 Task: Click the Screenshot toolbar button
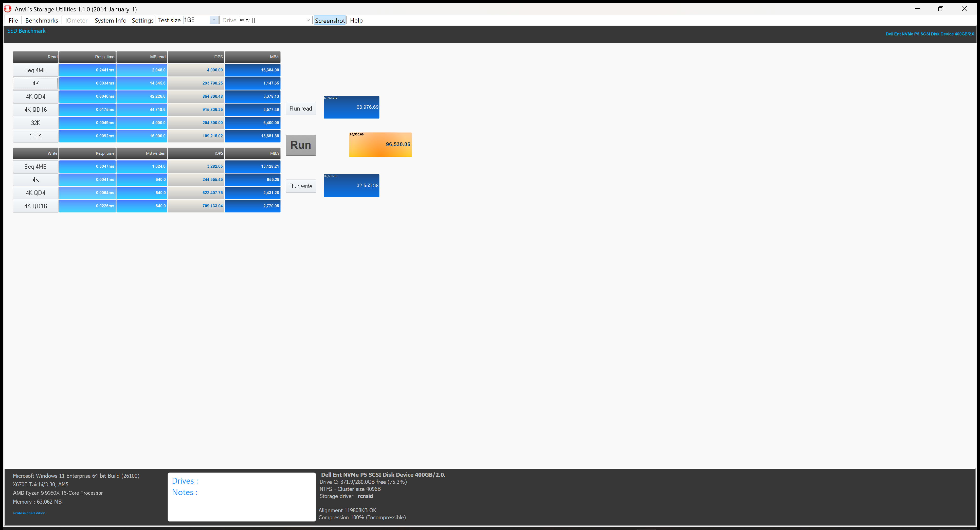pos(330,21)
